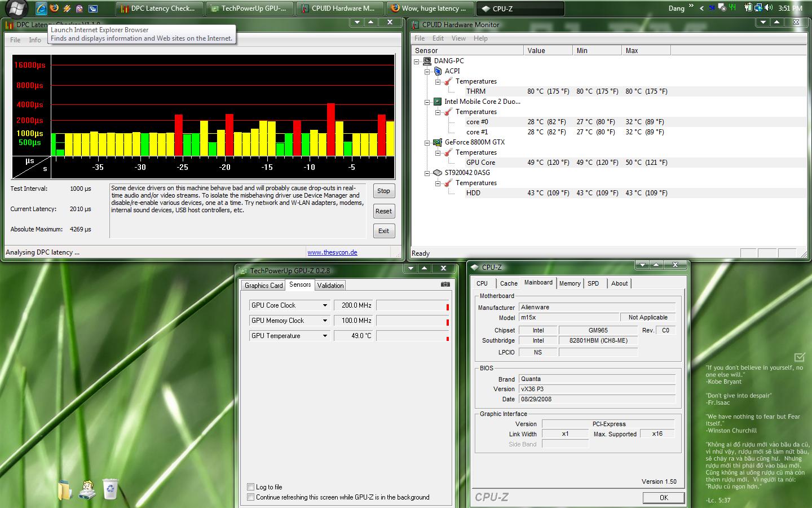812x508 pixels.
Task: Click the GeForce graphics card icon in tree
Action: click(x=437, y=142)
